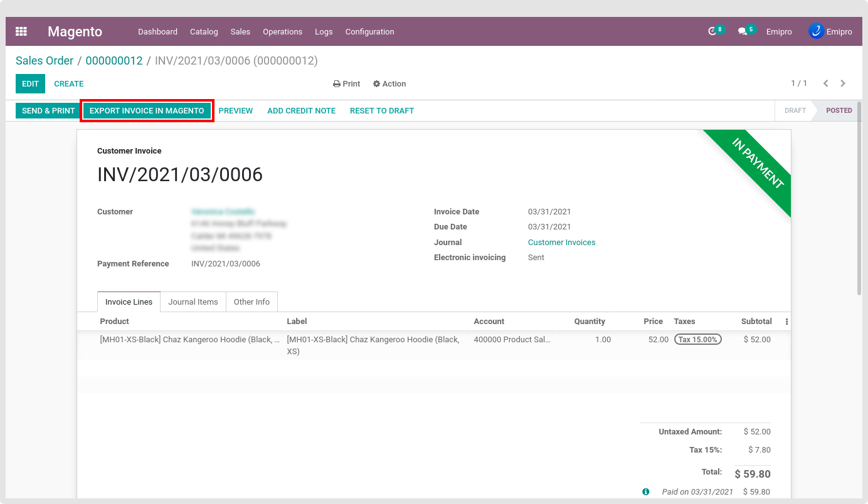Click the Tax 15% amount $ 7.80

click(x=760, y=450)
